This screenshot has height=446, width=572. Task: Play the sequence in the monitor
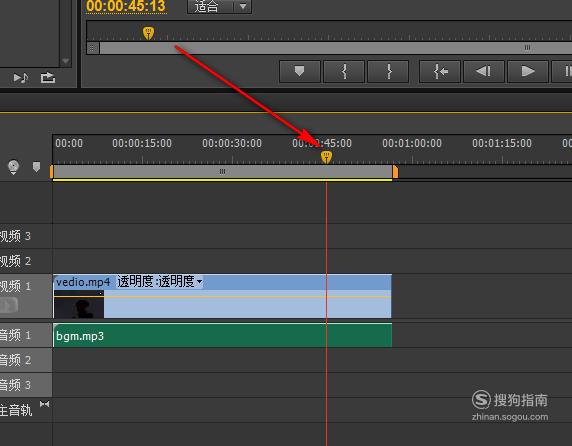pos(527,71)
